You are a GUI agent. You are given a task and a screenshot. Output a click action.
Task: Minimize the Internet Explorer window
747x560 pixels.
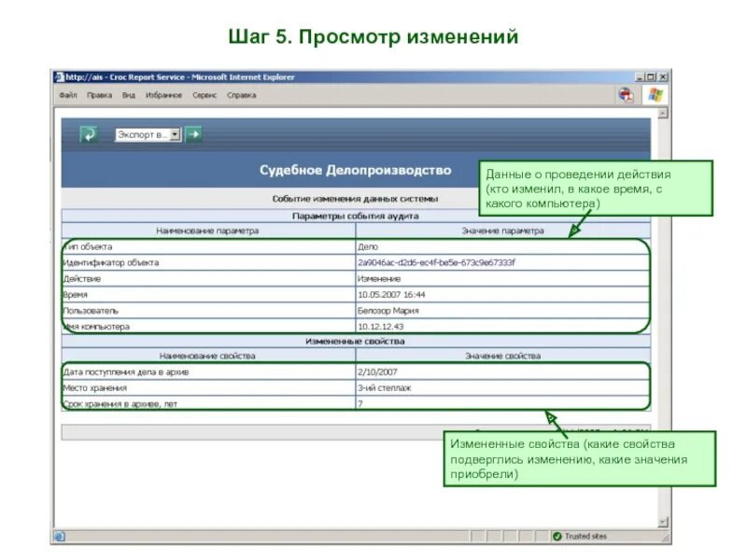coord(640,77)
